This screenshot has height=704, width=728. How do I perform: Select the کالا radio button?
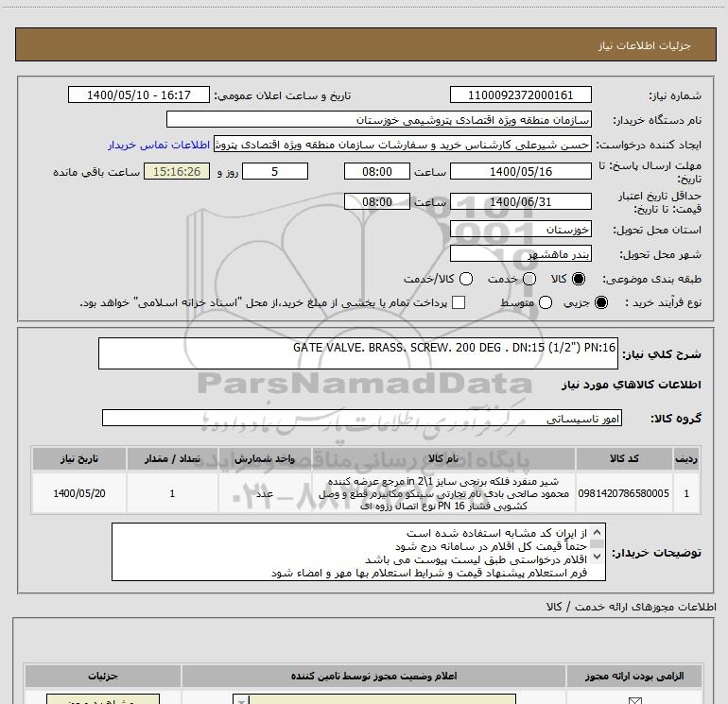coord(579,279)
